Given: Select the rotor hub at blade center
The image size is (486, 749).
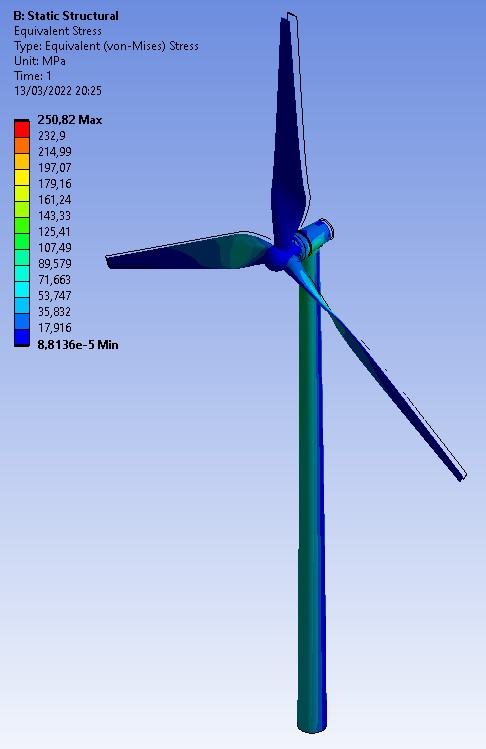Looking at the screenshot, I should (x=276, y=258).
